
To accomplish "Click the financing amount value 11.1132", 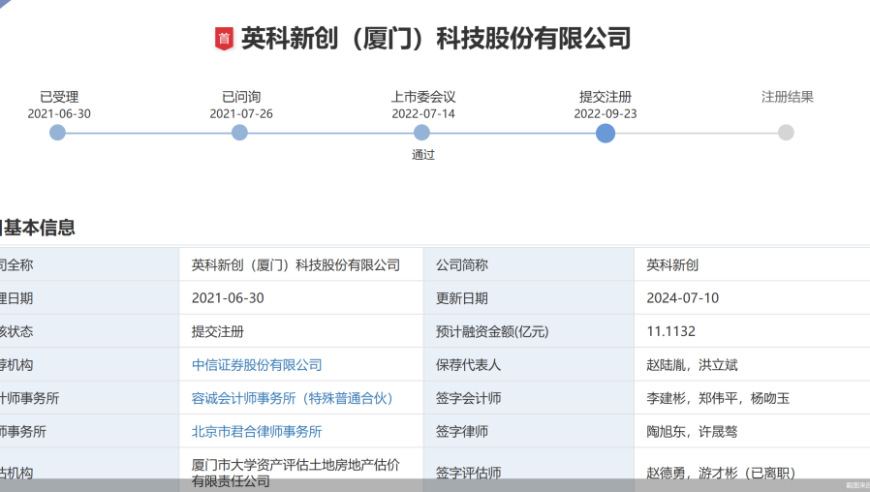I will coord(671,331).
